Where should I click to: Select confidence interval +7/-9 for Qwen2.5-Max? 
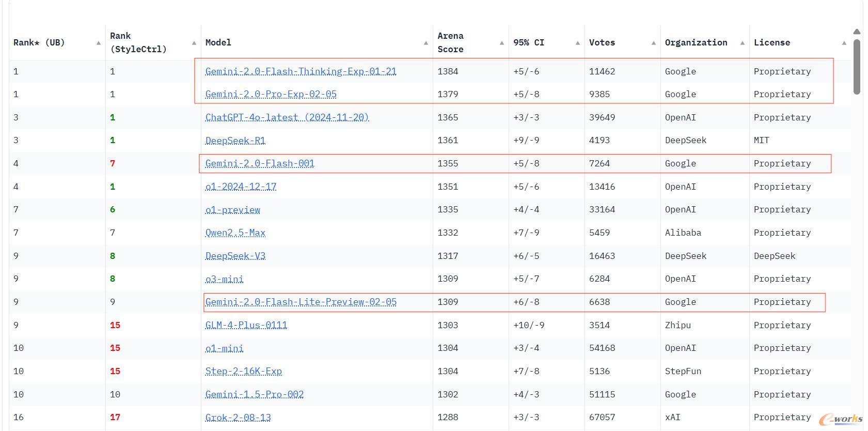click(526, 233)
